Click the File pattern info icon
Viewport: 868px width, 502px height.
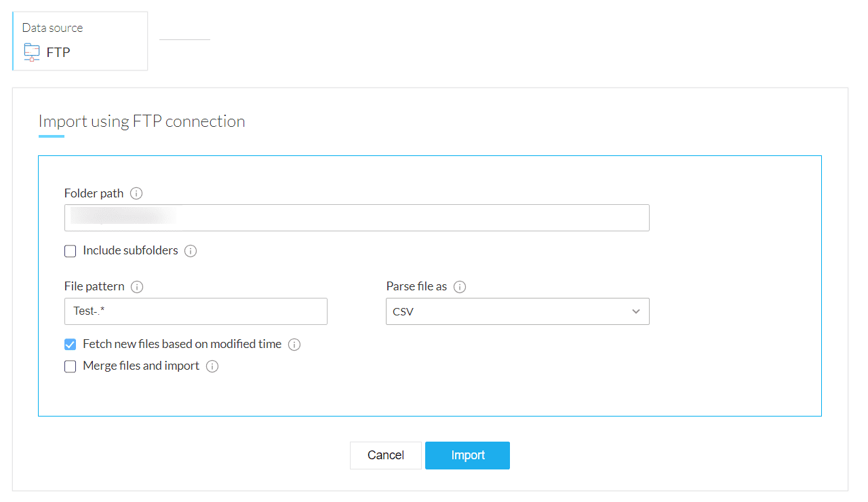(x=137, y=287)
